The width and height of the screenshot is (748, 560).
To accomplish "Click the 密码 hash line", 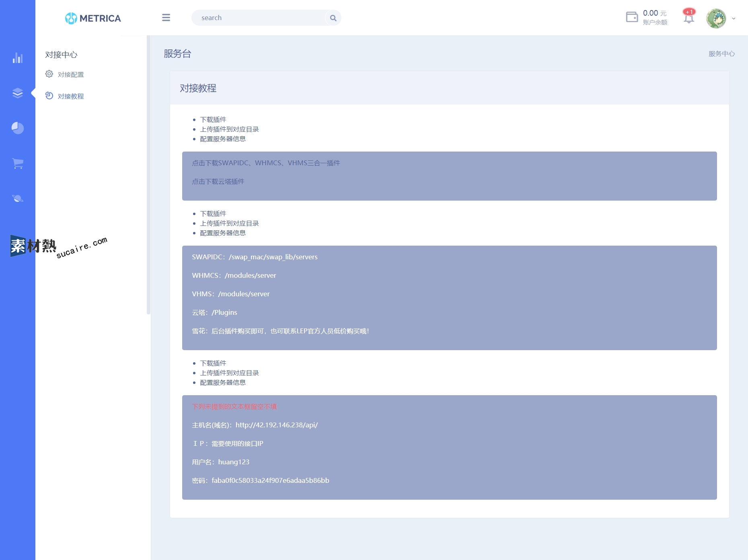I will [261, 480].
